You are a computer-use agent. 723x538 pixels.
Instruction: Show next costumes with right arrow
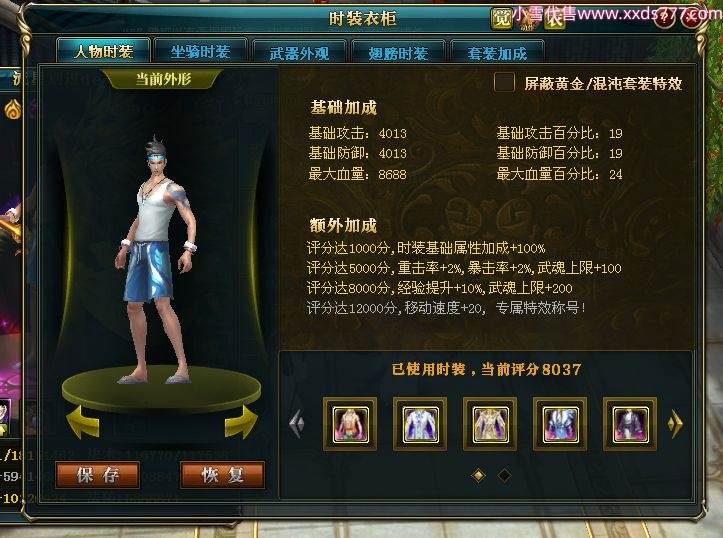[x=675, y=423]
